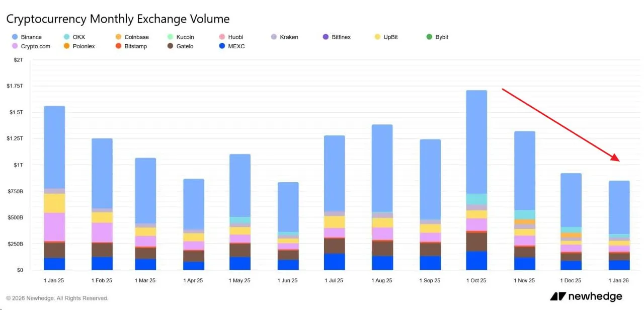Click the chart title Cryptocurrency Monthly Exchange Volume
This screenshot has width=644, height=310.
[x=118, y=19]
